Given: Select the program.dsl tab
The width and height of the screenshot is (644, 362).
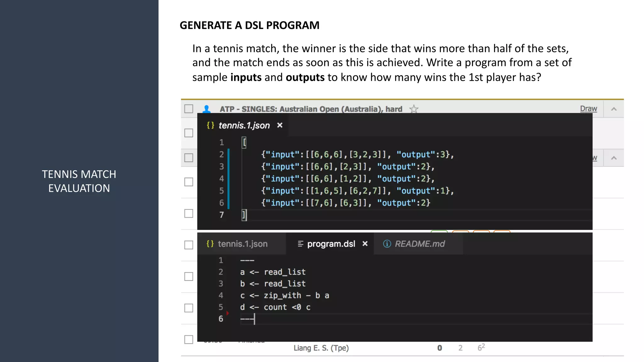Looking at the screenshot, I should point(330,244).
